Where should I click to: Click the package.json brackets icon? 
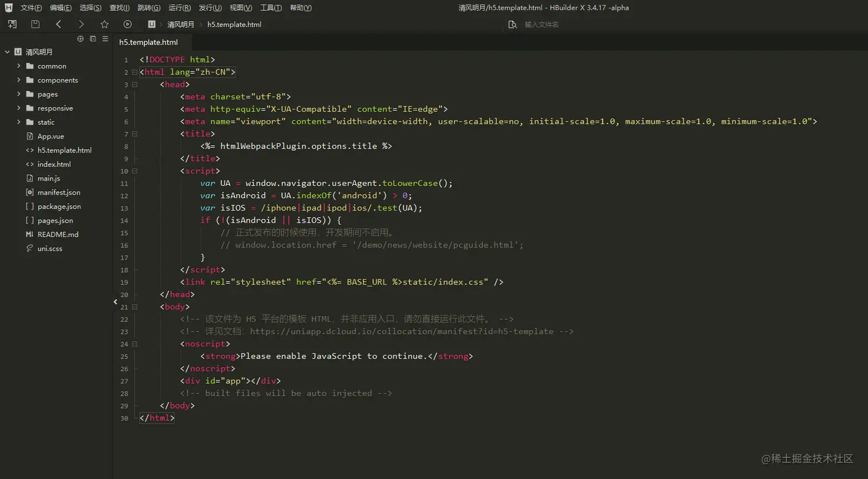coord(30,207)
